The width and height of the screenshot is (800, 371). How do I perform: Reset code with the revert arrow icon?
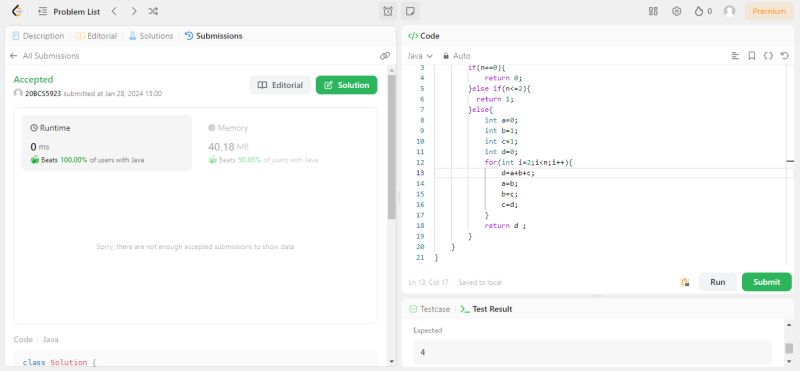tap(785, 56)
